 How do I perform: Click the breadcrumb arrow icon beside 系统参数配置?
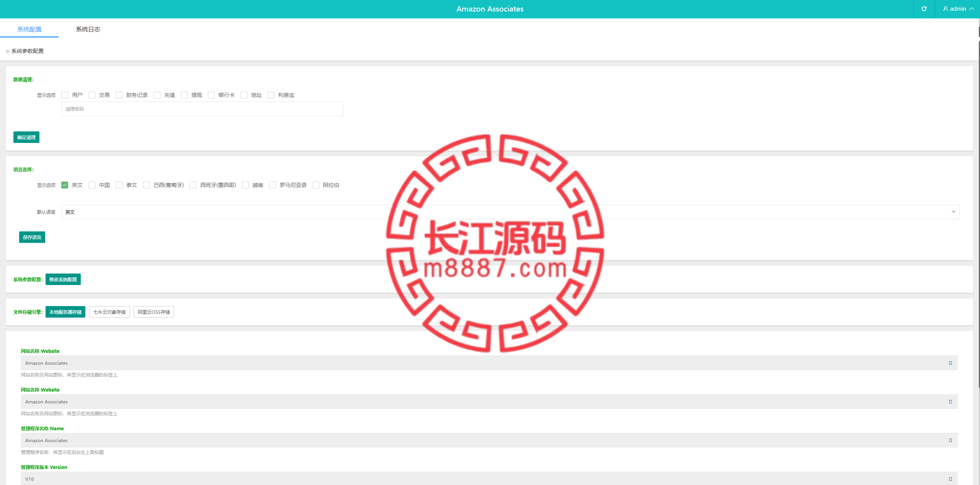pyautogui.click(x=7, y=51)
